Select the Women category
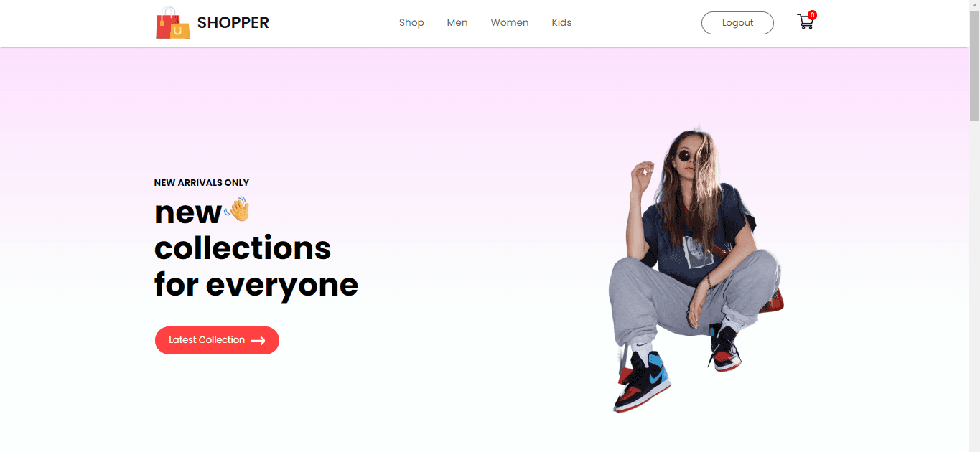 coord(510,23)
